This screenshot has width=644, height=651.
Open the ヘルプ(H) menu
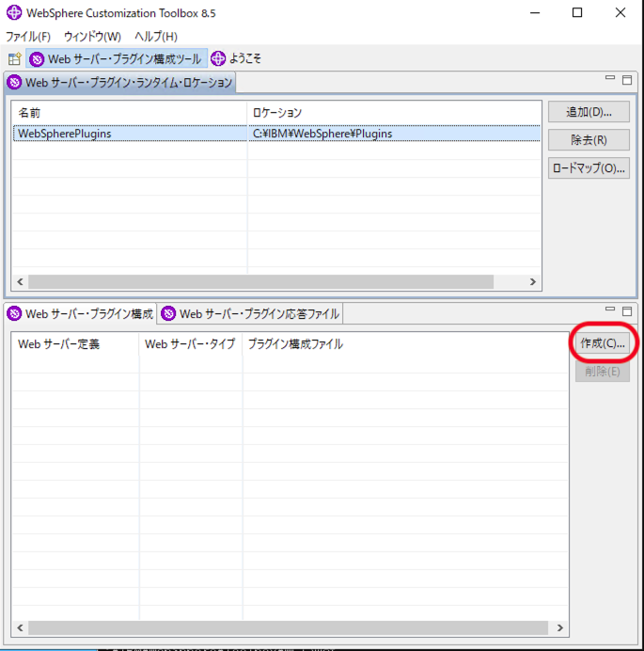click(156, 37)
